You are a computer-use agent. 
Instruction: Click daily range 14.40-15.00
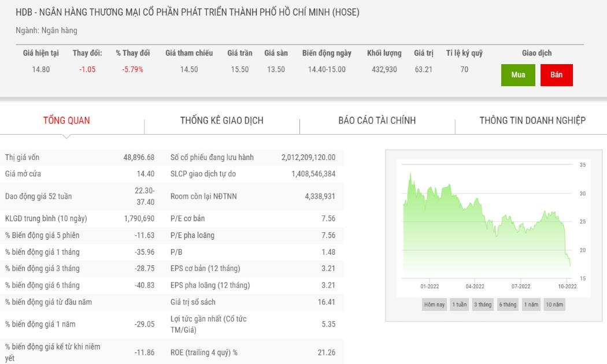point(327,70)
